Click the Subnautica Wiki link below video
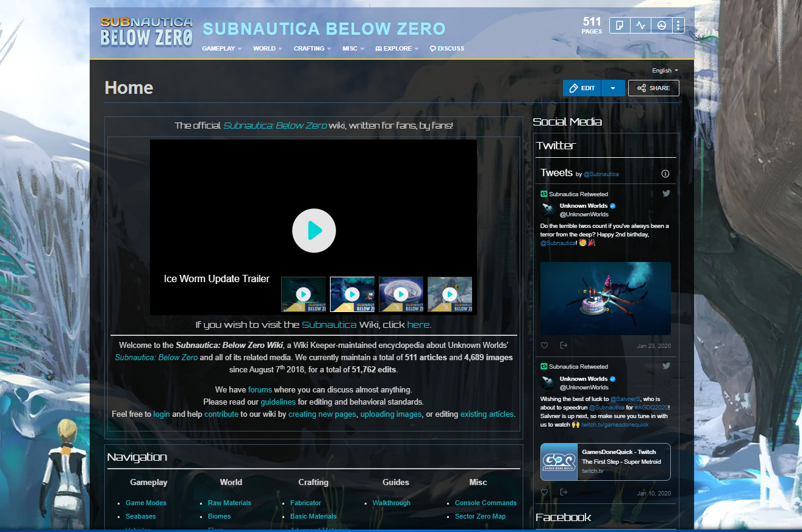Image resolution: width=802 pixels, height=532 pixels. 329,325
